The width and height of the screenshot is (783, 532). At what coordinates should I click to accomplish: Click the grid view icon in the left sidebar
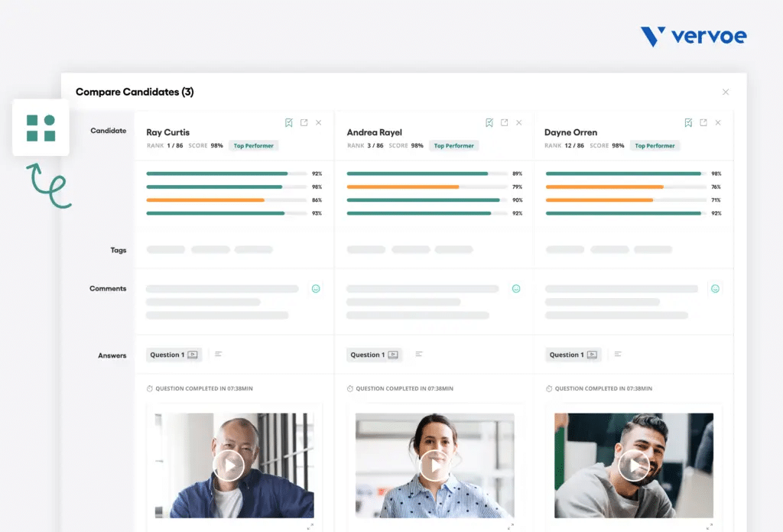point(41,130)
